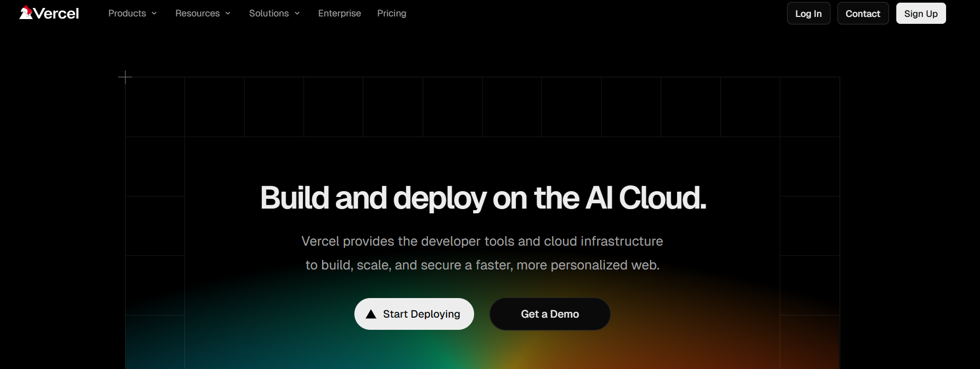980x369 pixels.
Task: Go to the Enterprise page
Action: [340, 13]
